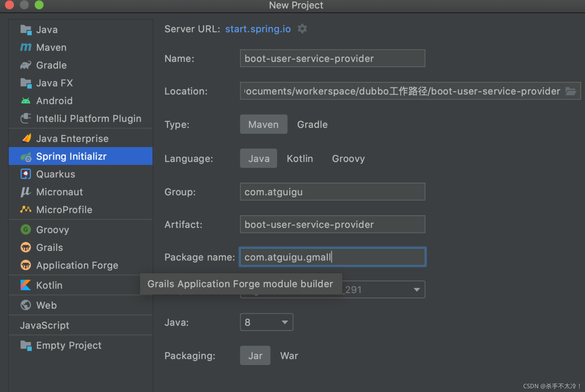Open the Project SDK dropdown arrow
Screen dimensions: 585x392
click(417, 290)
